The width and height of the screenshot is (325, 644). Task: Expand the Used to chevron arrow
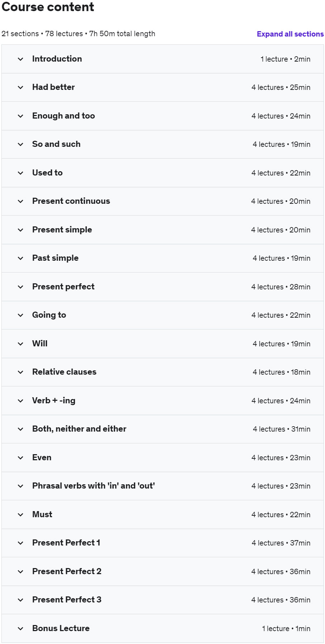[x=20, y=173]
